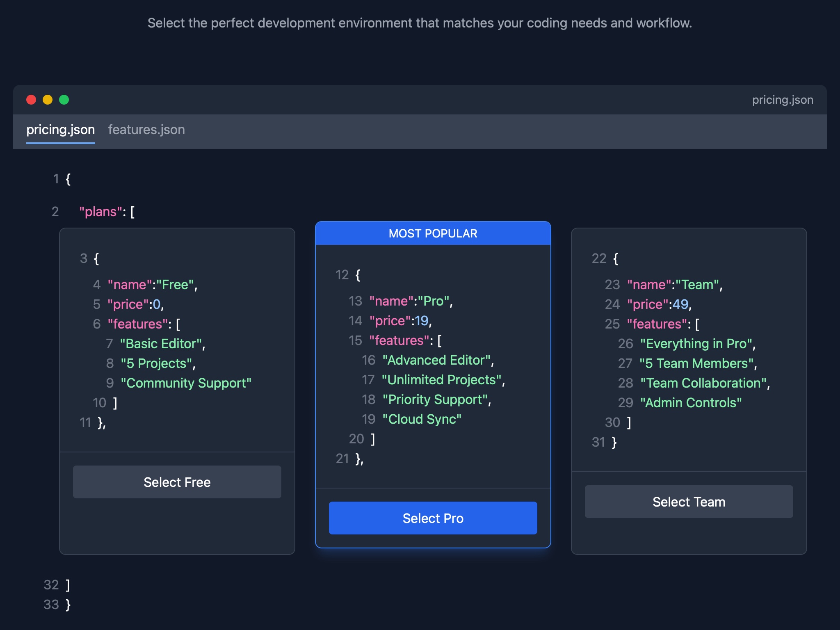Click line number 12 in the Pro card

tap(342, 275)
